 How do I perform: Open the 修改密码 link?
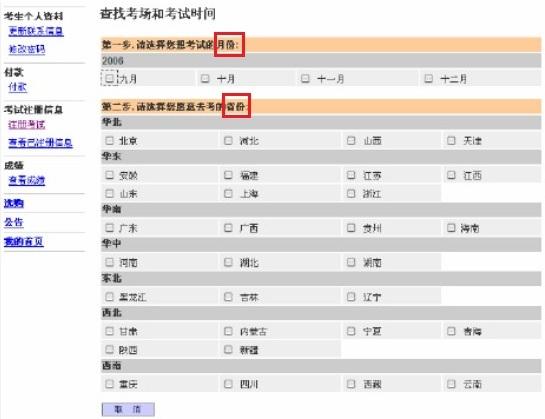coord(27,49)
